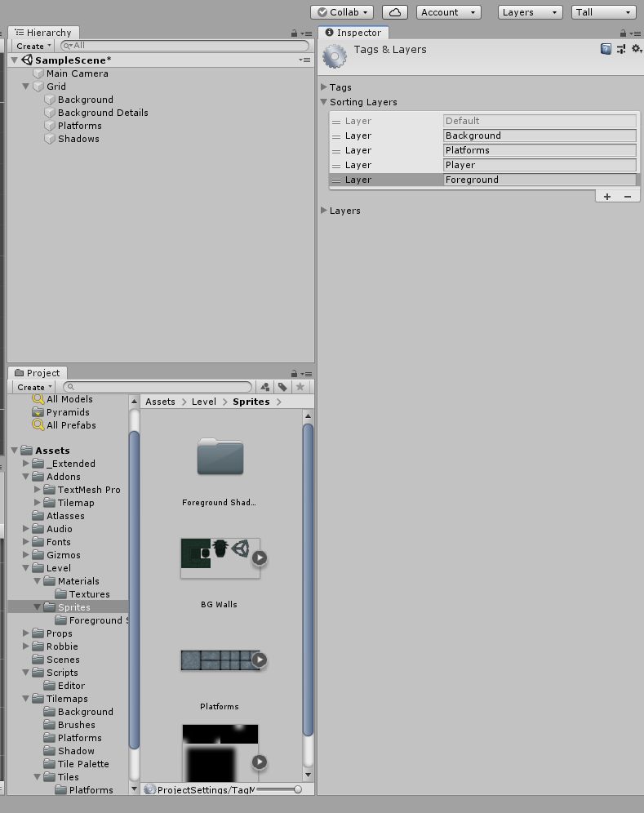This screenshot has height=813, width=644.
Task: Click the Project asset grid scrollbar
Action: point(308,580)
